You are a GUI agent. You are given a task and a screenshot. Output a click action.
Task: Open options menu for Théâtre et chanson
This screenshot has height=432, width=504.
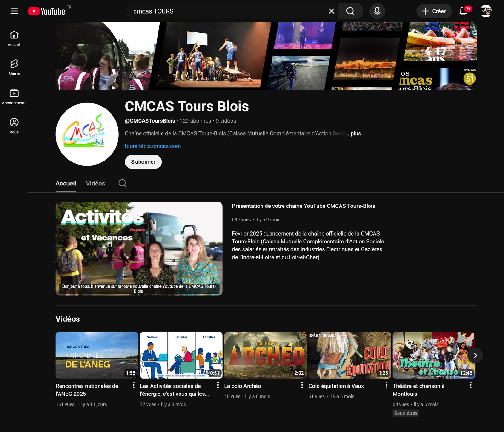[x=471, y=385]
